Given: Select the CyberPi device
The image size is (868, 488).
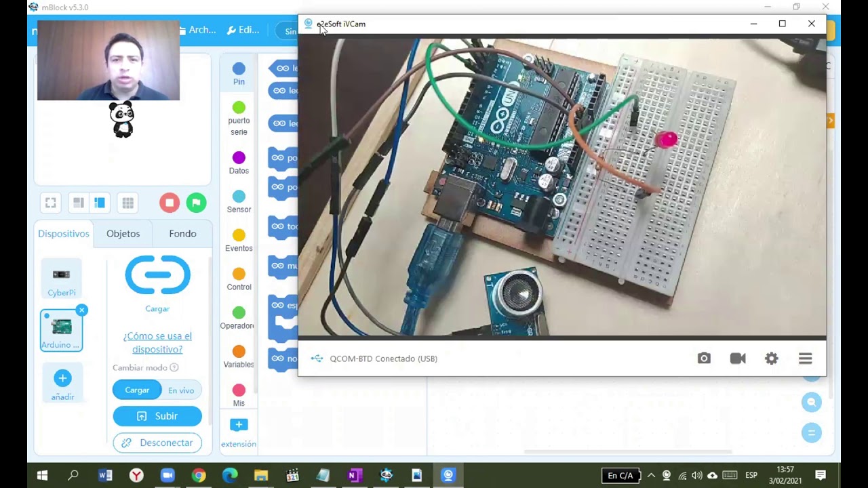Looking at the screenshot, I should coord(61,279).
